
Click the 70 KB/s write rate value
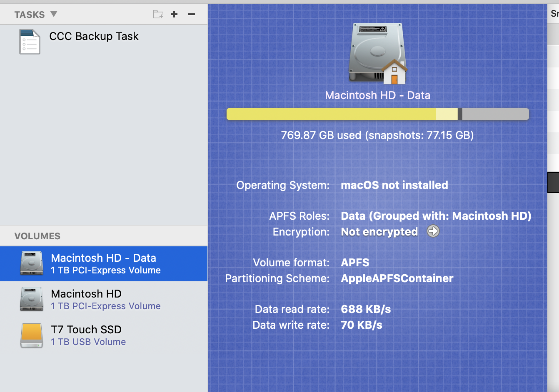(362, 325)
